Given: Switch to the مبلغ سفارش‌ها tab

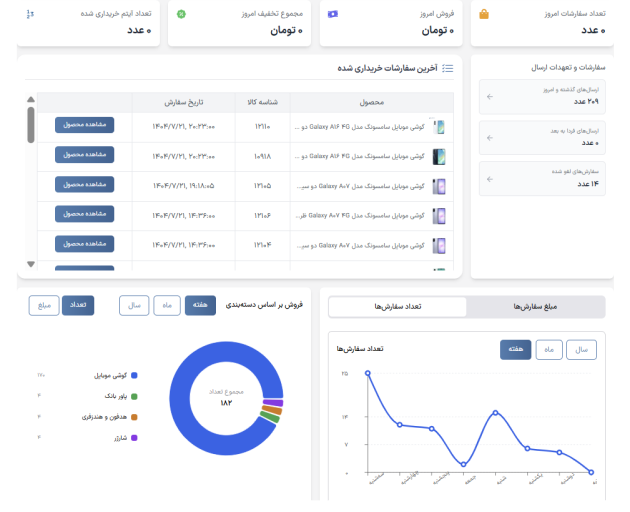Looking at the screenshot, I should pyautogui.click(x=535, y=307).
